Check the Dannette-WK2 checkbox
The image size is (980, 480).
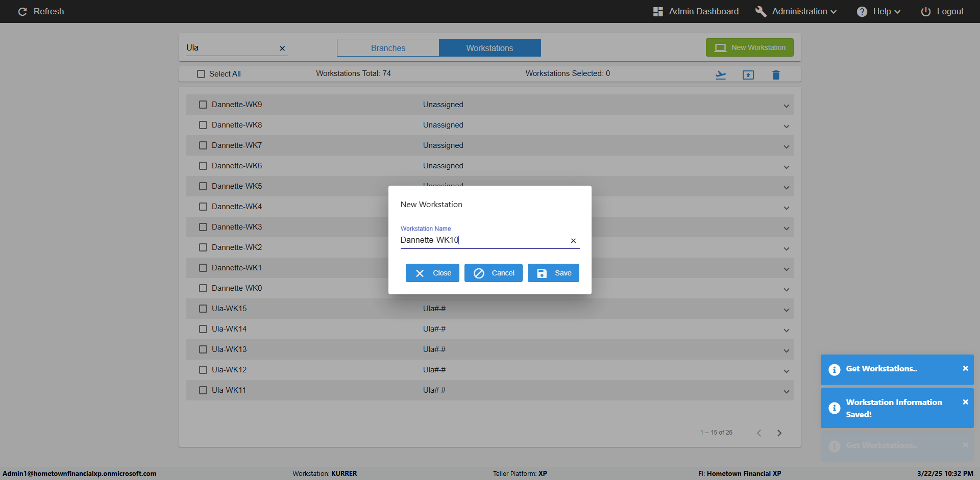[x=203, y=247]
